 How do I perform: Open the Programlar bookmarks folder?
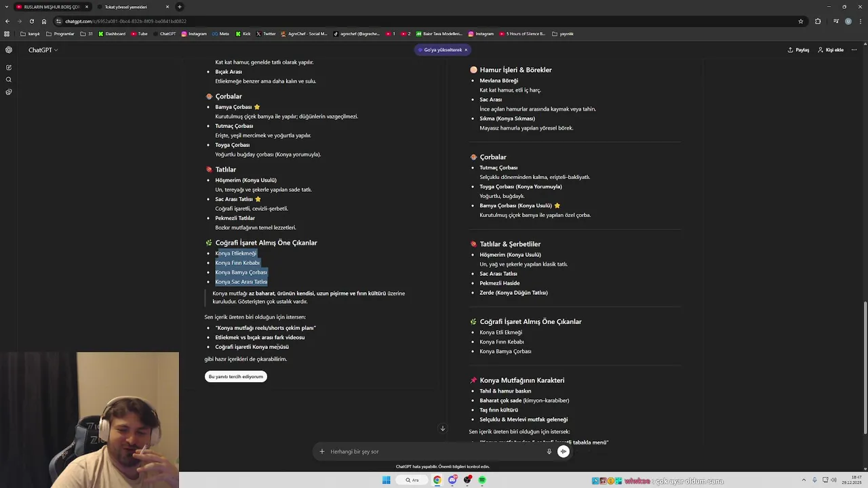[60, 34]
